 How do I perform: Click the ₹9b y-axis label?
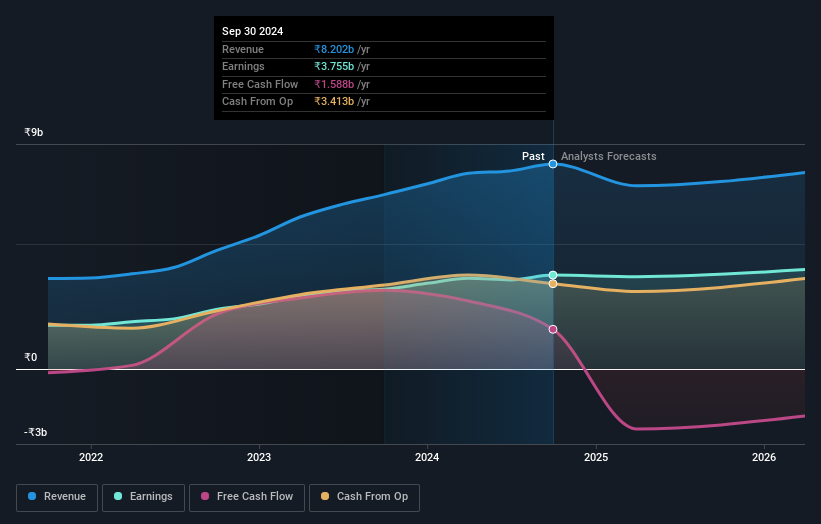click(34, 132)
